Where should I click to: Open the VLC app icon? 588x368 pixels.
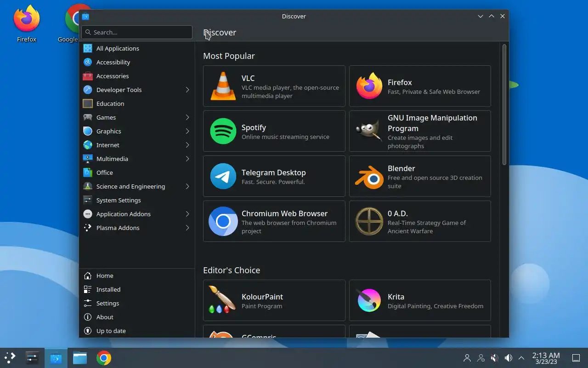pyautogui.click(x=223, y=86)
